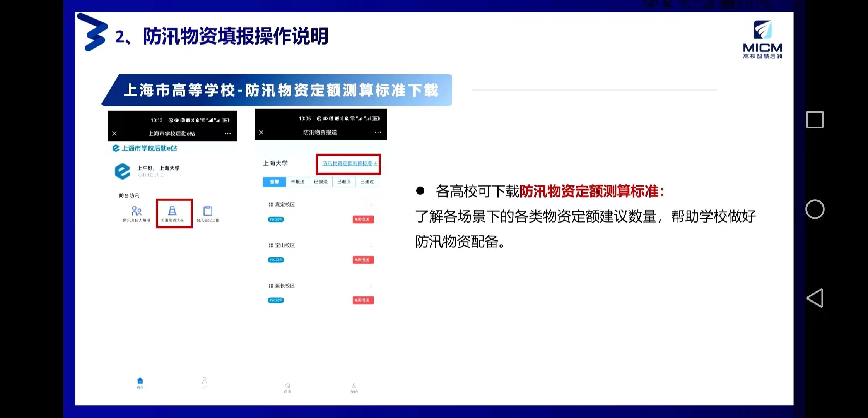Screen dimensions: 868x418
Task: Expand 宝山校区 entry chevron
Action: click(371, 245)
